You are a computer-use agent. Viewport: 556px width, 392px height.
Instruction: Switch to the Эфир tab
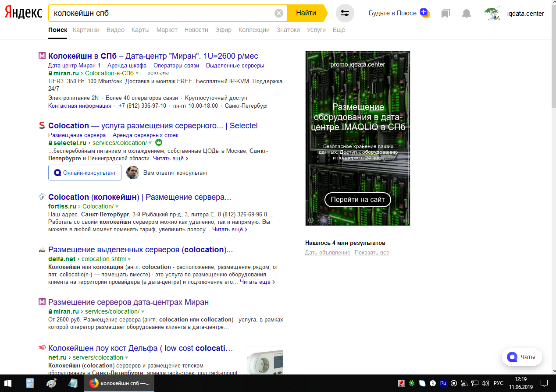click(x=224, y=30)
